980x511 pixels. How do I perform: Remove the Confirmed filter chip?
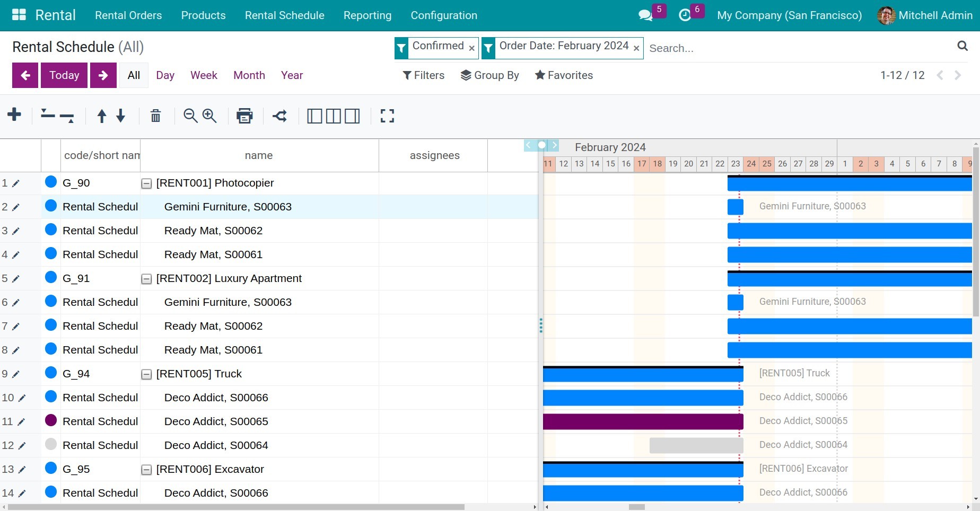click(x=471, y=48)
